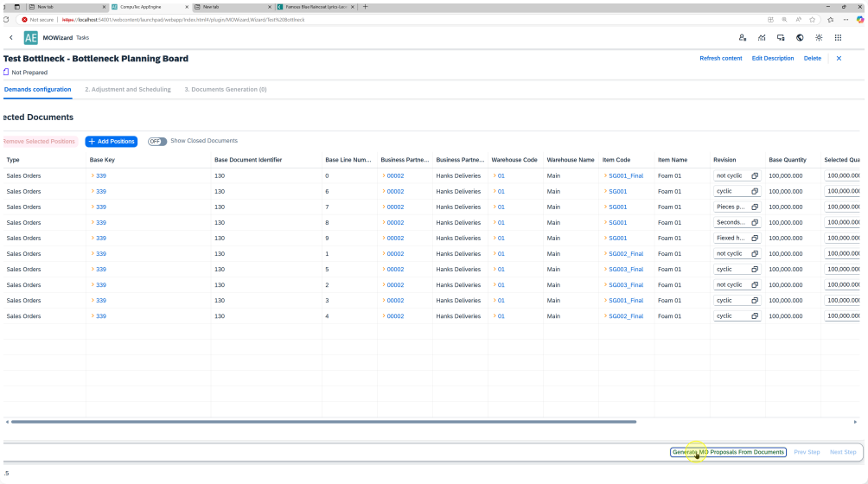Select the Demands configuration tab

tap(37, 89)
